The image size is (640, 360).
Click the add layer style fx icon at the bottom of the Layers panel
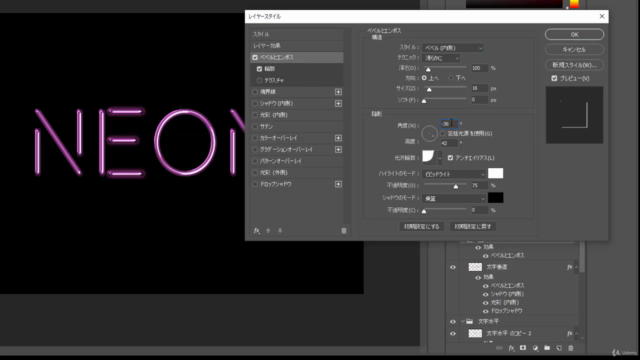tap(511, 348)
